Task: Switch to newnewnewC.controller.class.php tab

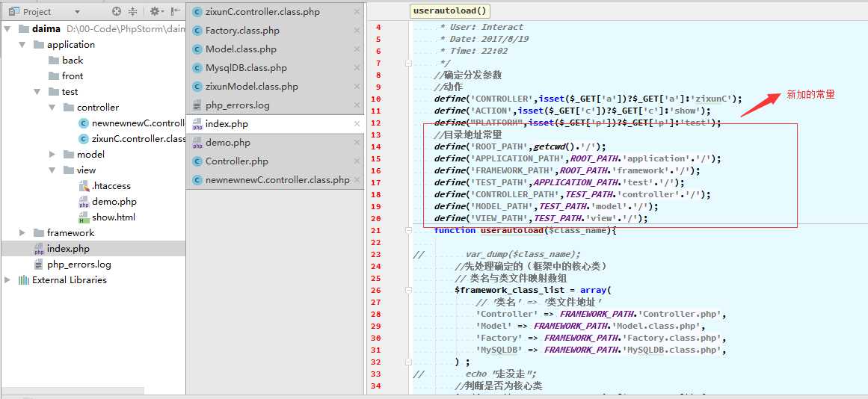Action: pyautogui.click(x=277, y=180)
